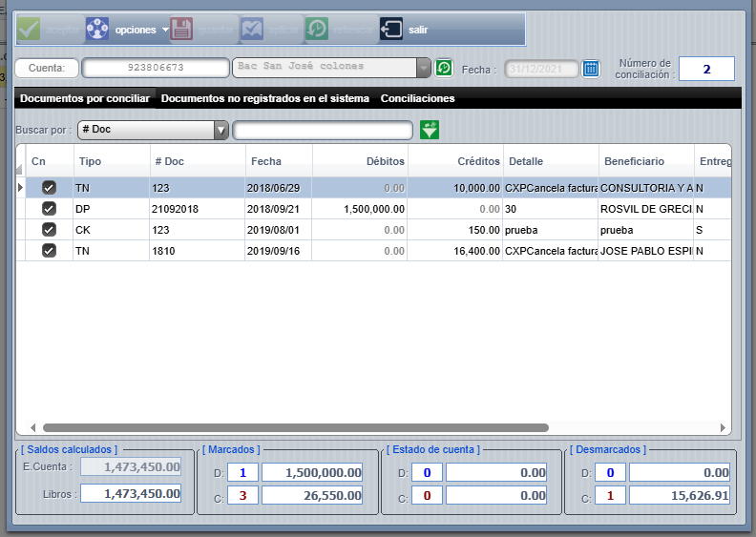756x537 pixels.
Task: Click Marcados C count field showing 3
Action: click(x=242, y=495)
